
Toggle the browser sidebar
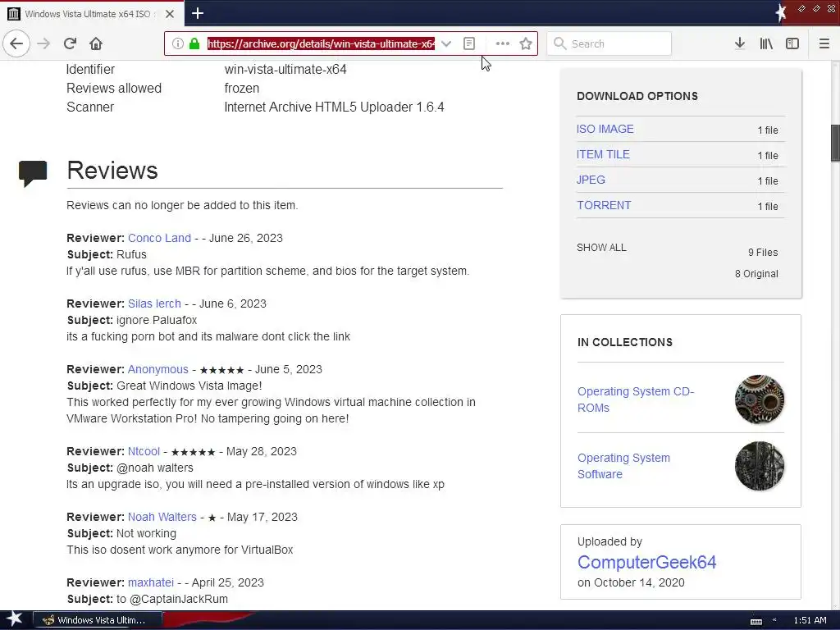click(x=792, y=43)
